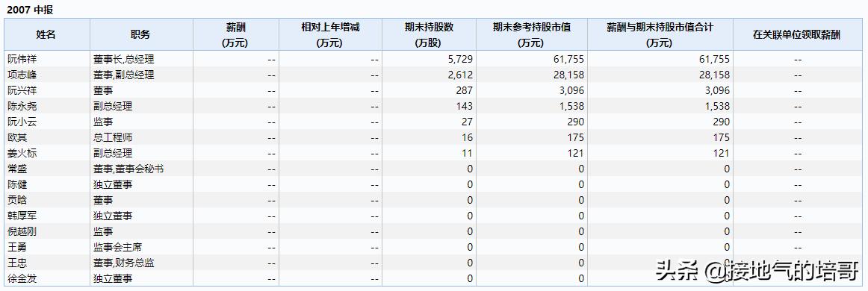The width and height of the screenshot is (868, 291).
Task: Select name cell 阮兴祥
Action: [x=22, y=90]
